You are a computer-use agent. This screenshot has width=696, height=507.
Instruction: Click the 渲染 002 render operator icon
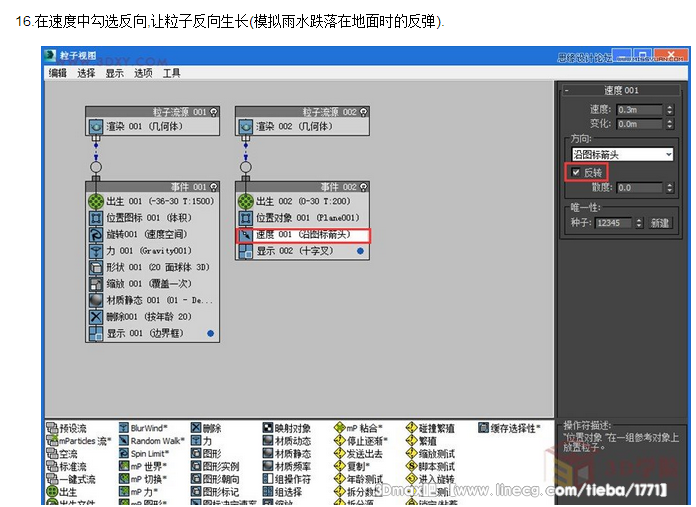245,127
